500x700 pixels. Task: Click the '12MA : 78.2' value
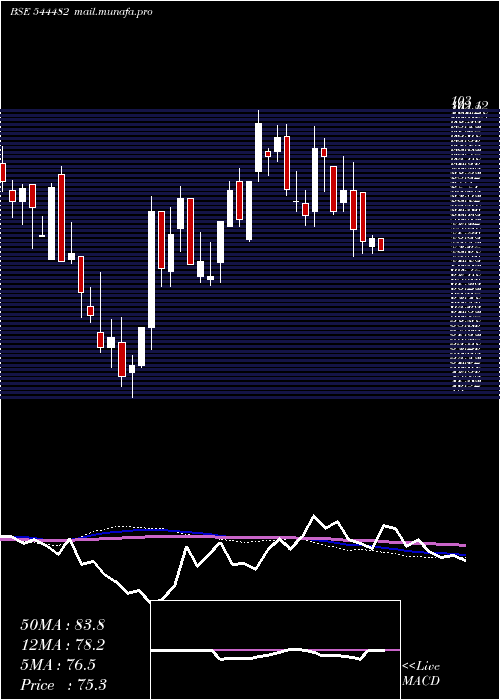62,645
